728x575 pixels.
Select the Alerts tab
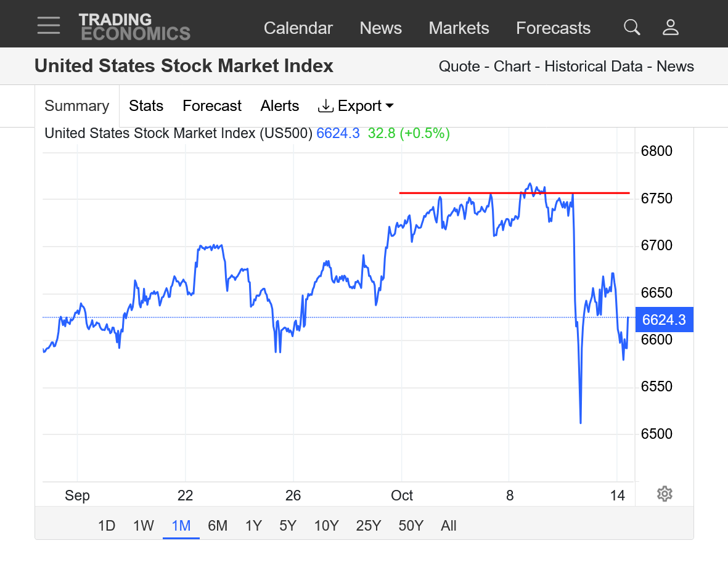pyautogui.click(x=280, y=106)
